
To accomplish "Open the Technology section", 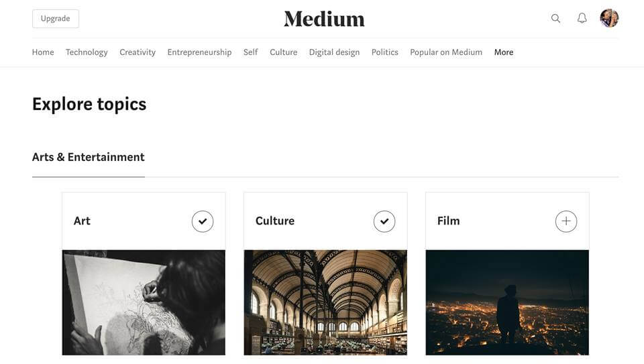I will tap(87, 52).
